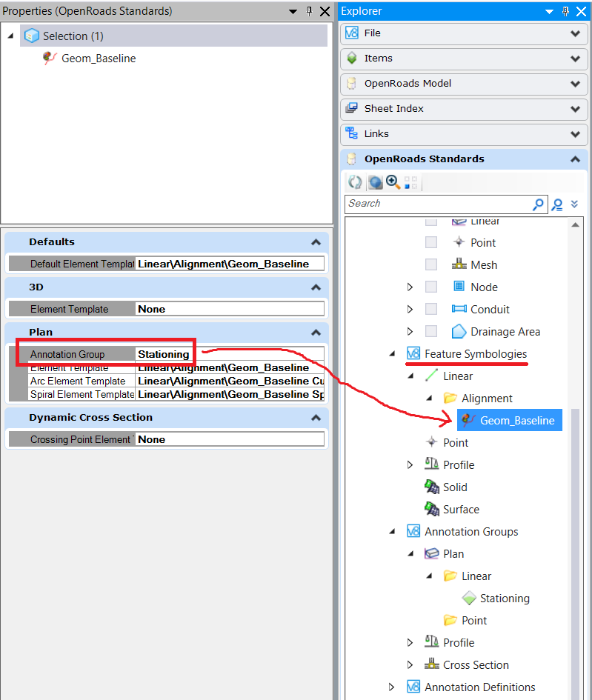This screenshot has width=592, height=700.
Task: Click the Conduit feature icon
Action: (x=459, y=308)
